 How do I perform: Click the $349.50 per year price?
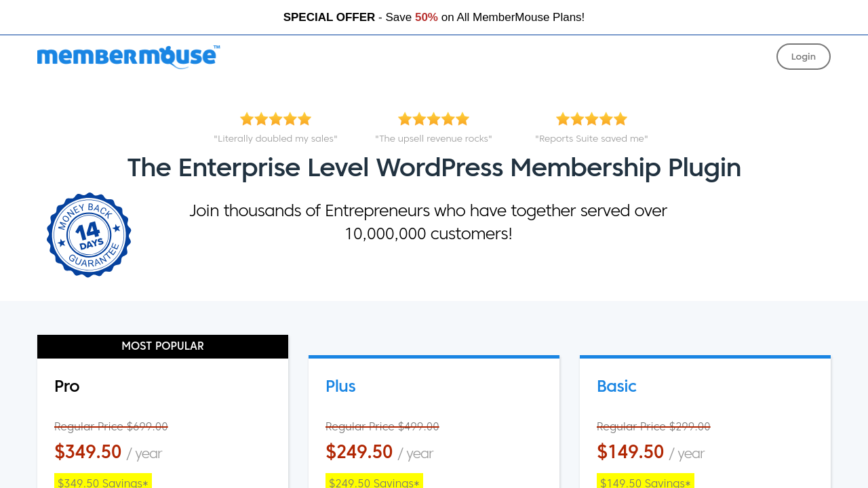pos(88,452)
